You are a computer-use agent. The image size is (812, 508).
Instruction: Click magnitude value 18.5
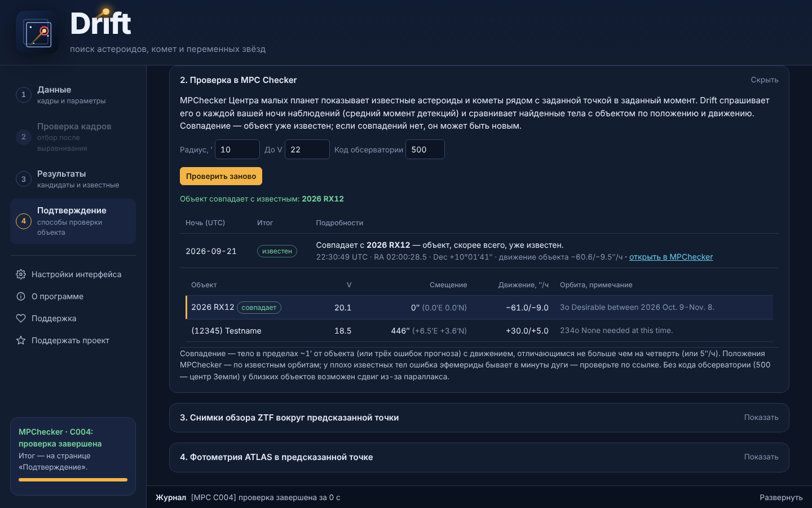click(x=343, y=331)
